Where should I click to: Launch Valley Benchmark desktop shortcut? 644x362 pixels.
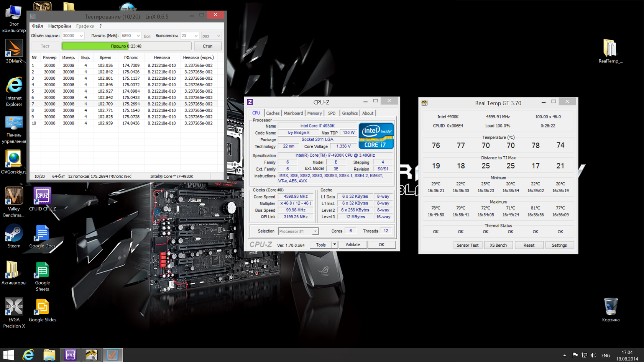coord(14,202)
